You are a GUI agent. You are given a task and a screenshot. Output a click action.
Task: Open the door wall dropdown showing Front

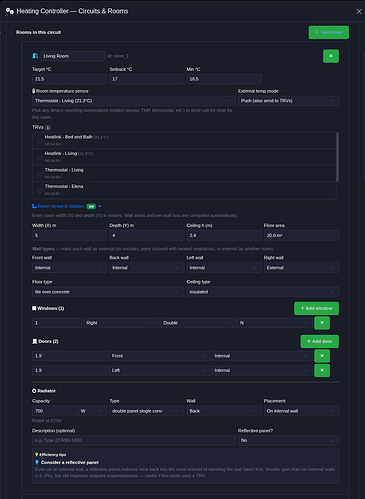[160, 356]
